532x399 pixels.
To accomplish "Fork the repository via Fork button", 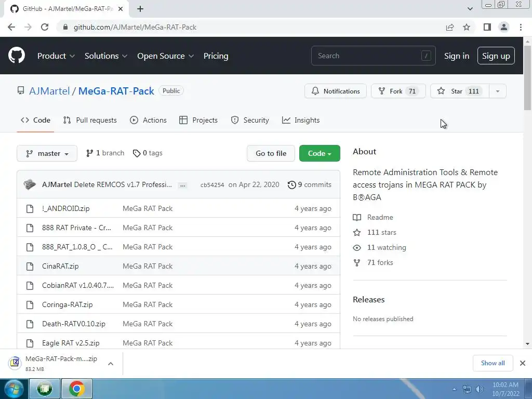I will [x=398, y=91].
